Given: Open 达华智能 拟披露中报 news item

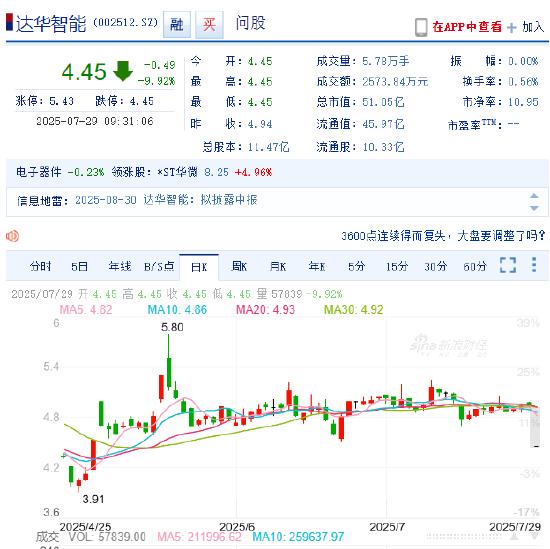Looking at the screenshot, I should click(200, 200).
